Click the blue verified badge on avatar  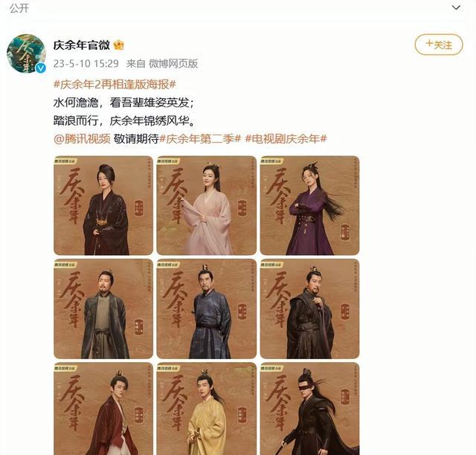[x=41, y=68]
